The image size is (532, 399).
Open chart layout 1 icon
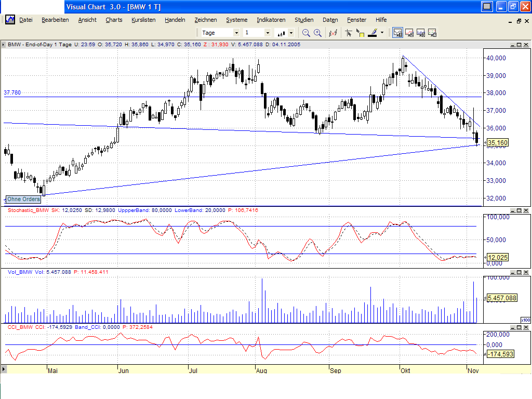(397, 32)
